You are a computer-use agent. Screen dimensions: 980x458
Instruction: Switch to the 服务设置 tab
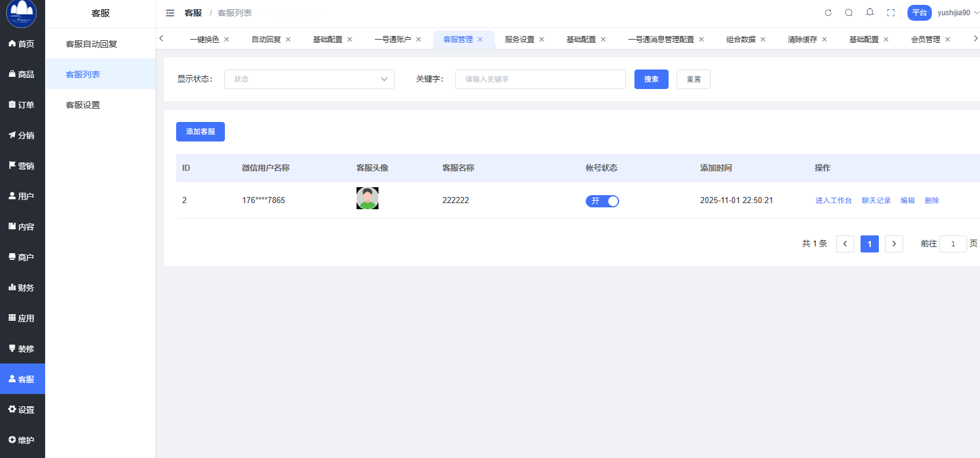coord(519,40)
